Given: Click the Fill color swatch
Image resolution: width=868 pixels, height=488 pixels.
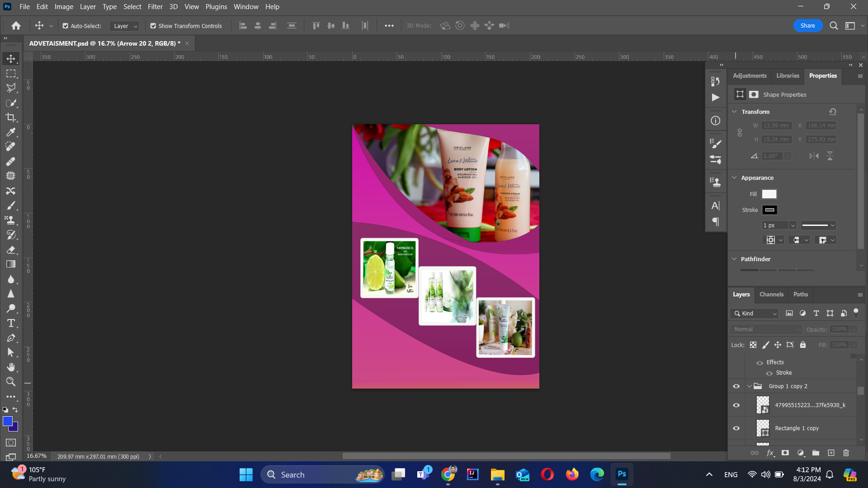Looking at the screenshot, I should 769,194.
